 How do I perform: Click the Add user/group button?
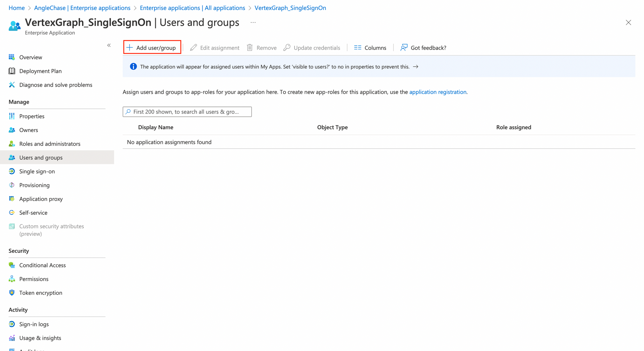pyautogui.click(x=152, y=48)
